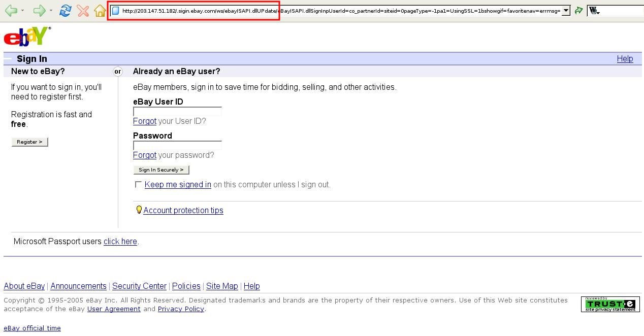Open the Keep me signed in link
Image resolution: width=644 pixels, height=336 pixels.
click(x=178, y=184)
